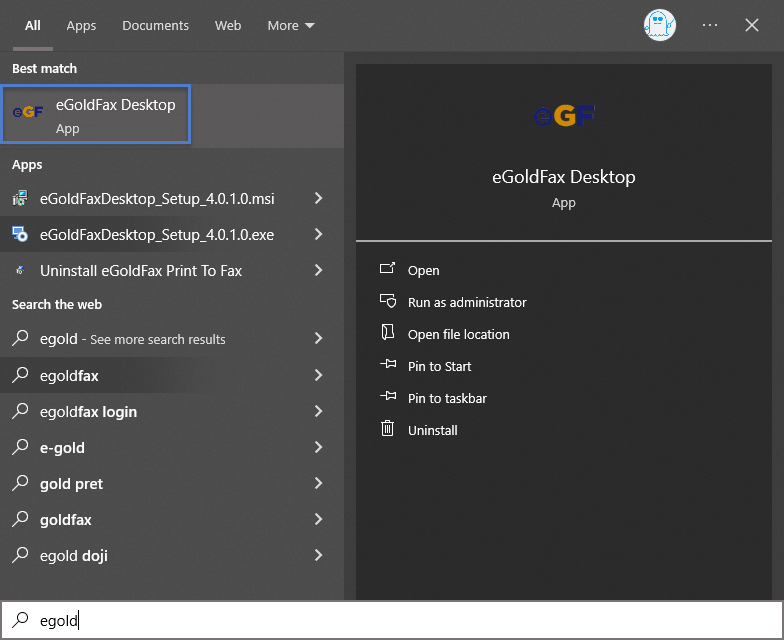This screenshot has height=640, width=784.
Task: Click the search icon beside egold See more results
Action: click(x=20, y=338)
